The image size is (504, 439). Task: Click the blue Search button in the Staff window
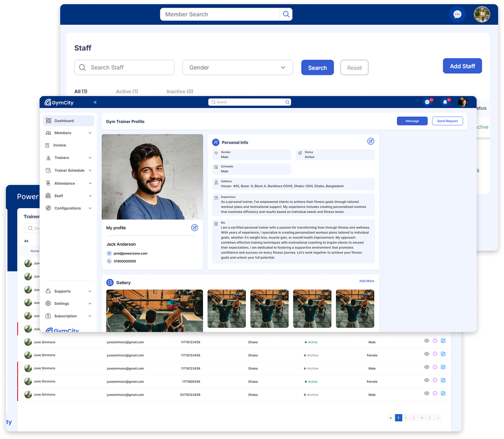317,67
